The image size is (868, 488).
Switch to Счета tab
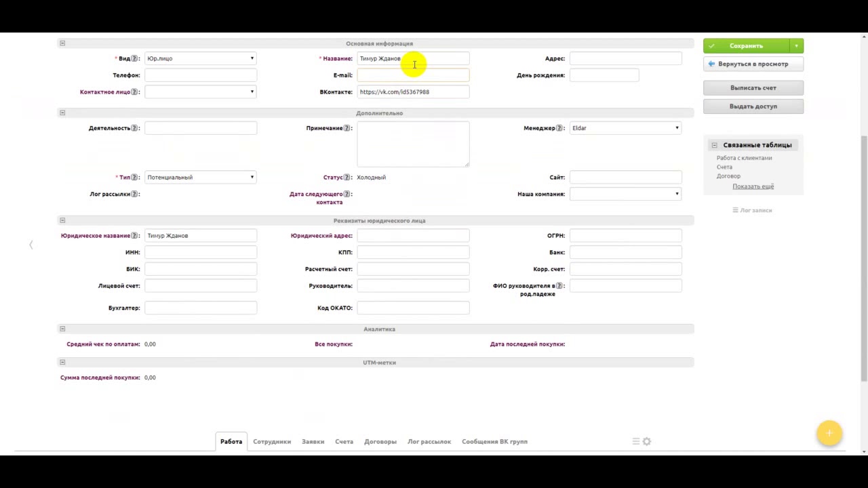pyautogui.click(x=344, y=441)
